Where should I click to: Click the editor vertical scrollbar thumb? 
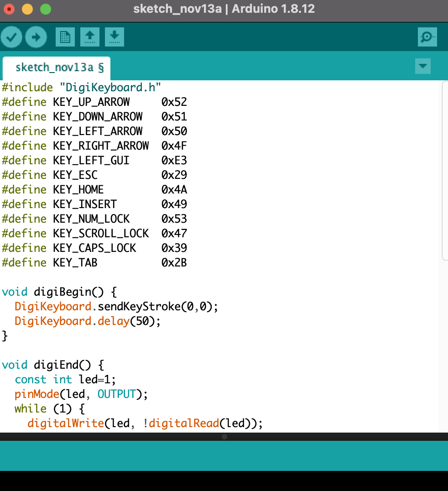click(x=445, y=171)
